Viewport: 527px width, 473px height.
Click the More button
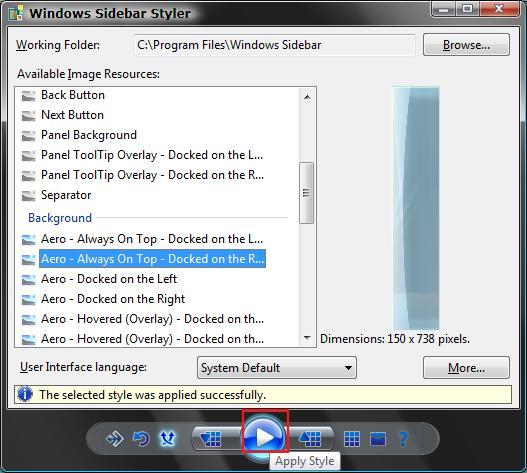[x=466, y=368]
